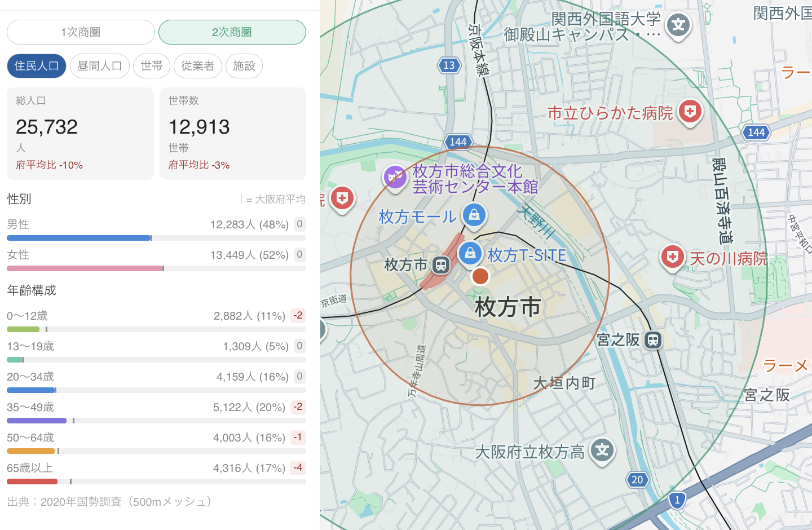Click the 13,449人 (52%) female value
The image size is (812, 530).
coord(249,255)
